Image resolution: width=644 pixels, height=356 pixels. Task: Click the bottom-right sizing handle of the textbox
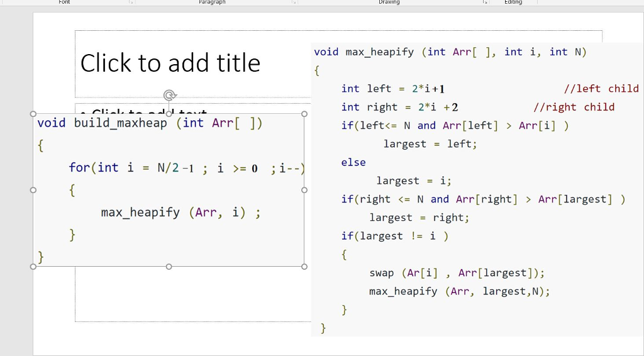click(x=304, y=267)
